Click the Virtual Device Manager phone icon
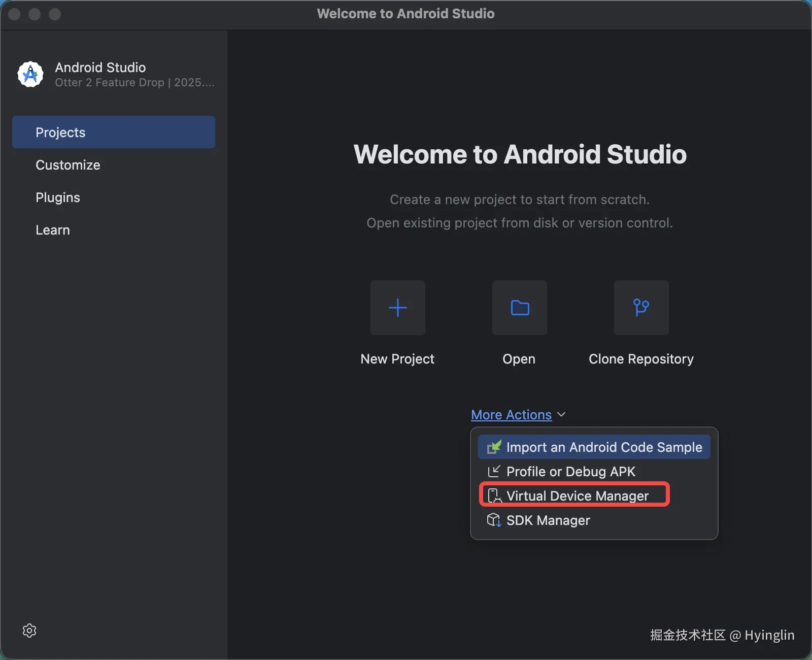The width and height of the screenshot is (812, 660). [x=494, y=496]
